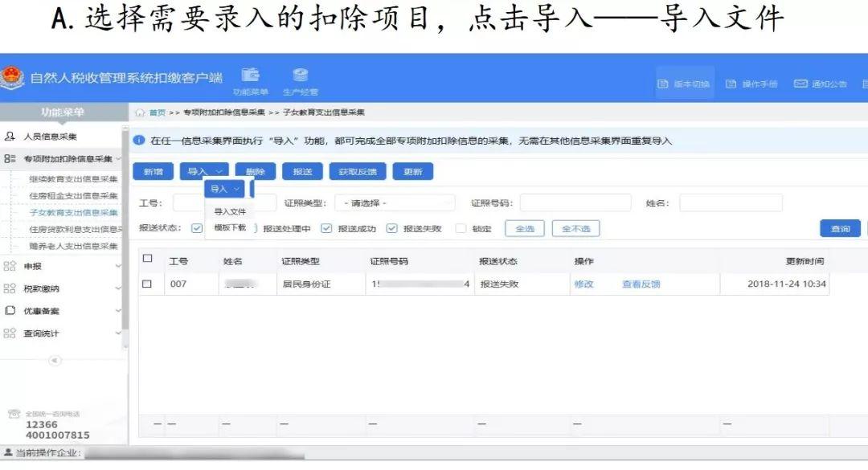Viewport: 868px width, 470px height.
Task: Go to 首页 via breadcrumb link
Action: [158, 112]
